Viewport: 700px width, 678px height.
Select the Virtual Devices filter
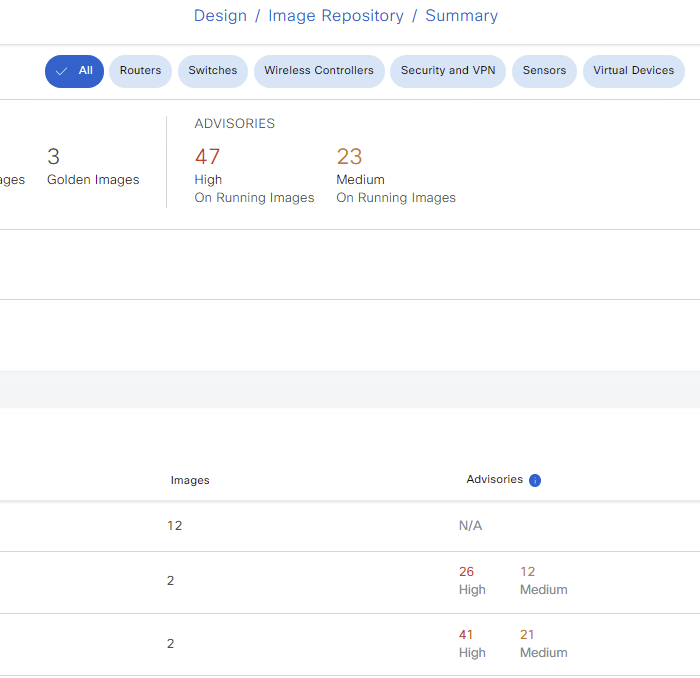(633, 71)
